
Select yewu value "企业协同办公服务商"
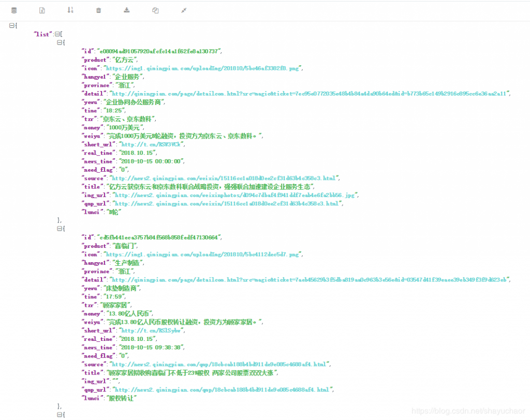tap(134, 102)
